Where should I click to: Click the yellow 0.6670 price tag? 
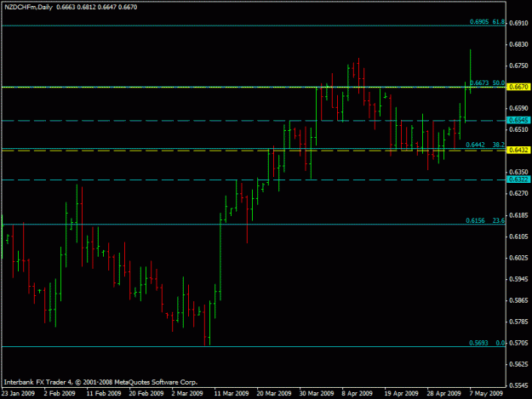[518, 87]
